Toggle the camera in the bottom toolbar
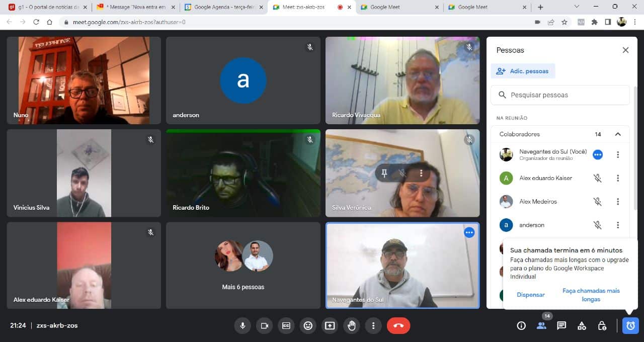Image resolution: width=644 pixels, height=342 pixels. tap(264, 325)
